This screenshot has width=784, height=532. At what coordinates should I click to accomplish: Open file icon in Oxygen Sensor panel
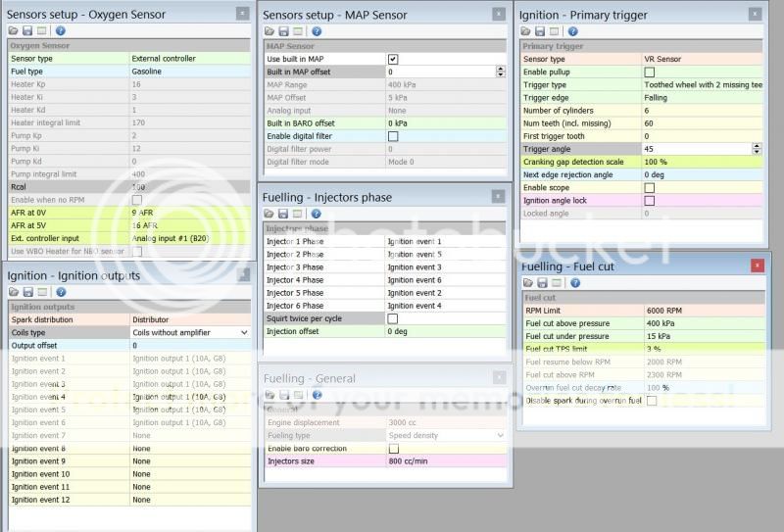coord(14,31)
